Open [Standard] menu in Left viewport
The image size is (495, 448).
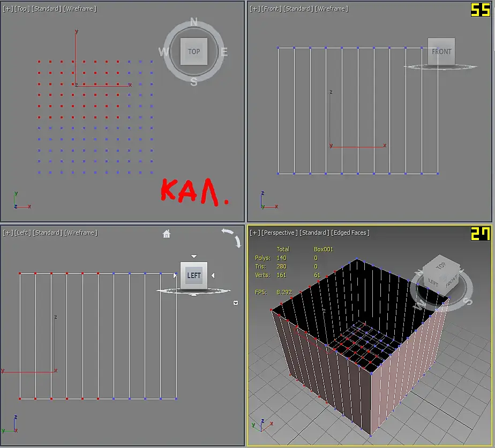(x=48, y=233)
